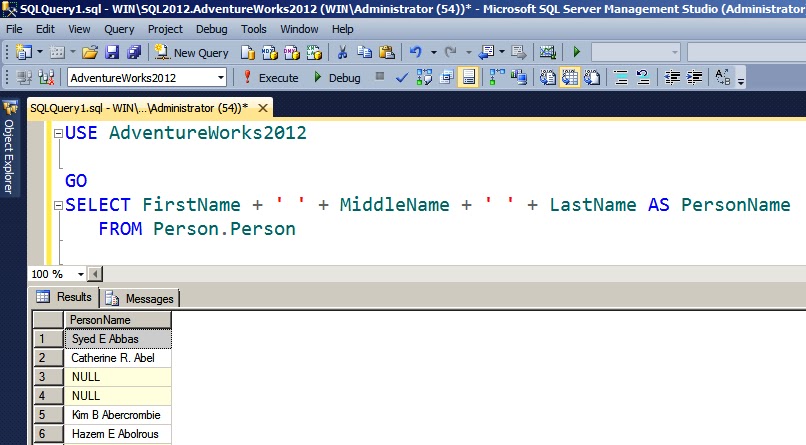Open the Query menu

pyautogui.click(x=119, y=29)
